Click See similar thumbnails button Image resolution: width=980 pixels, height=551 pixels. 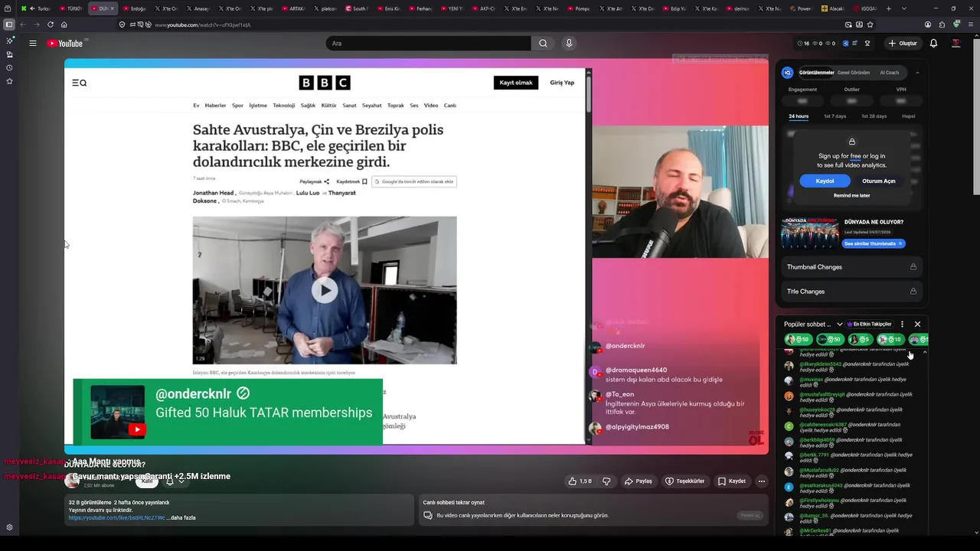coord(873,243)
